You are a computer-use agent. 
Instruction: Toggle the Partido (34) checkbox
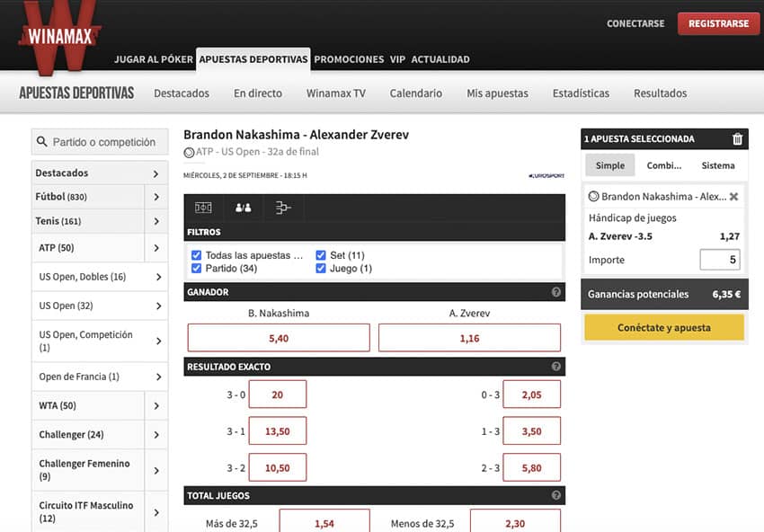(196, 269)
